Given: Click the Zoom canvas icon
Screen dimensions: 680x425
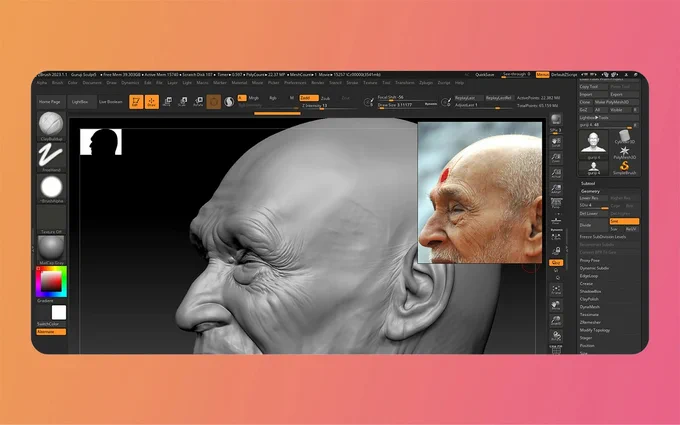Looking at the screenshot, I should pyautogui.click(x=556, y=157).
